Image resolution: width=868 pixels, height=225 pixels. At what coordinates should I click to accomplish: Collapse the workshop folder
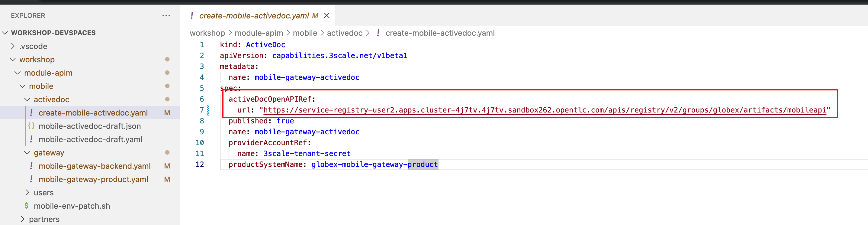click(13, 59)
